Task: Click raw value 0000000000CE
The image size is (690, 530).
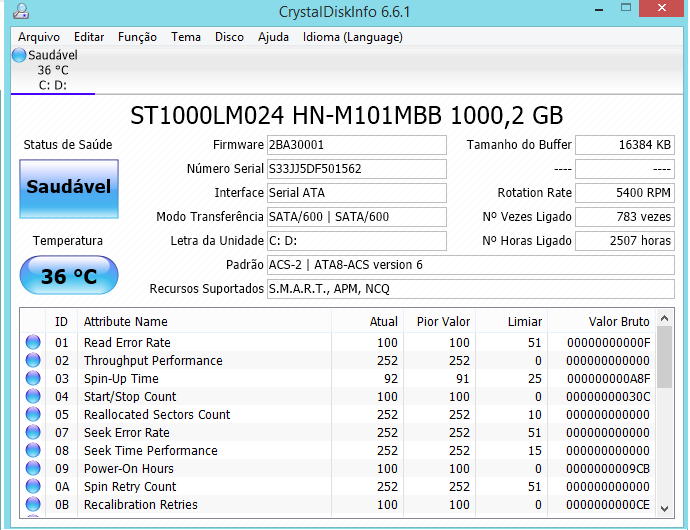Action: pos(608,505)
